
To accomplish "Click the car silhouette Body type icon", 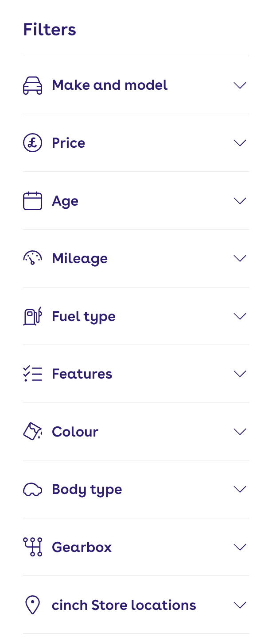I will (32, 490).
